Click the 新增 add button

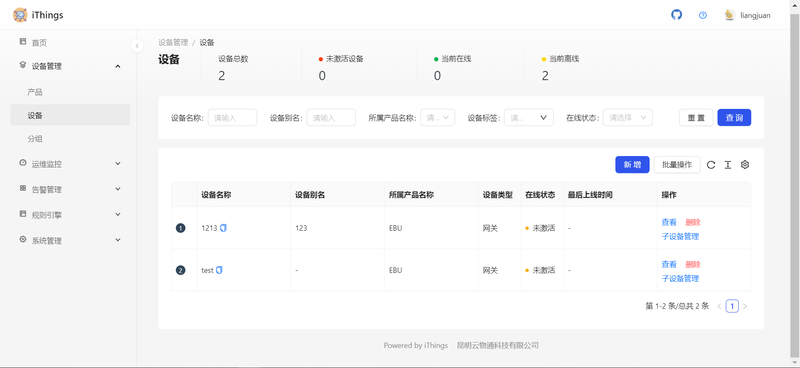point(632,164)
